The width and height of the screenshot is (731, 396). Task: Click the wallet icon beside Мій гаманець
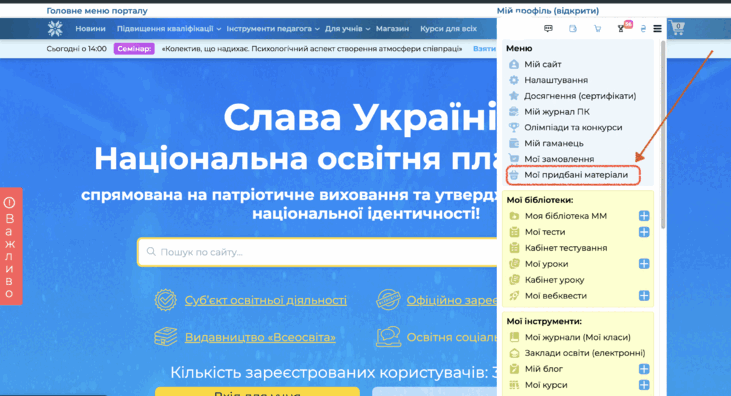click(514, 143)
